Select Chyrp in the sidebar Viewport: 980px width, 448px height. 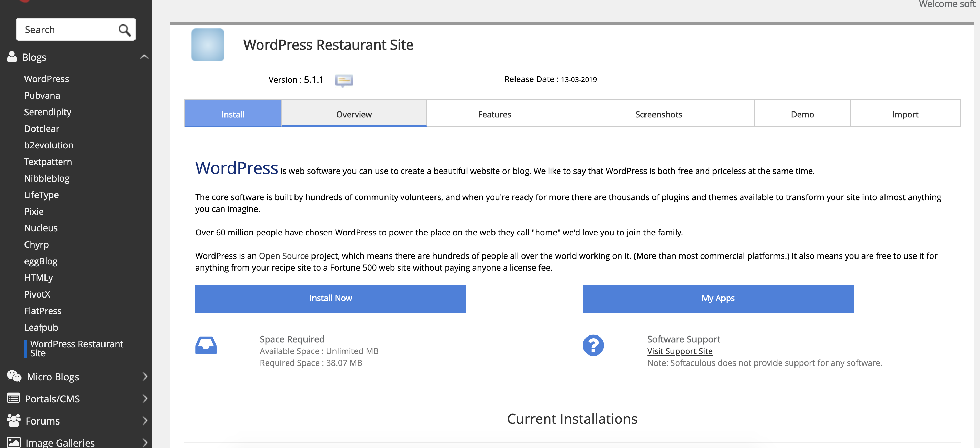(x=37, y=244)
